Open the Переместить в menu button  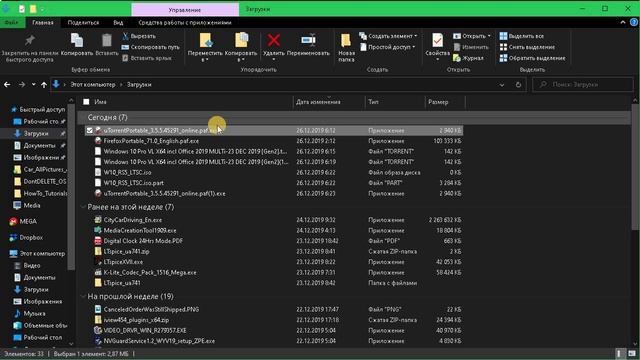205,47
